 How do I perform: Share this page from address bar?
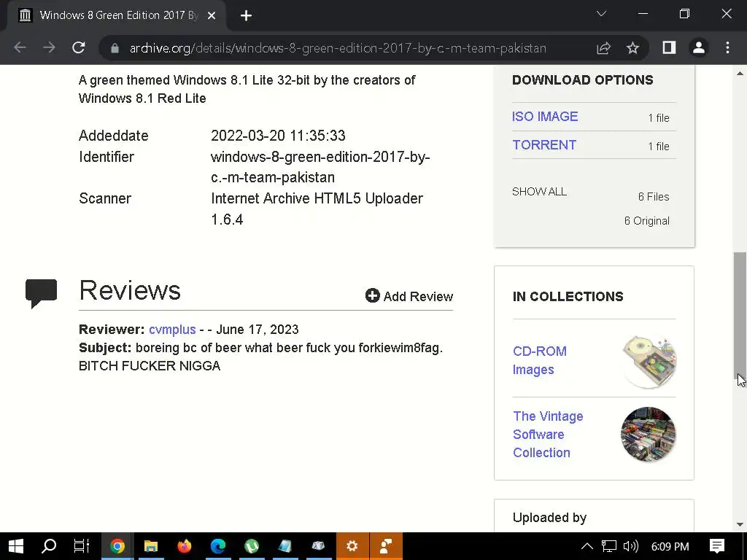(603, 47)
